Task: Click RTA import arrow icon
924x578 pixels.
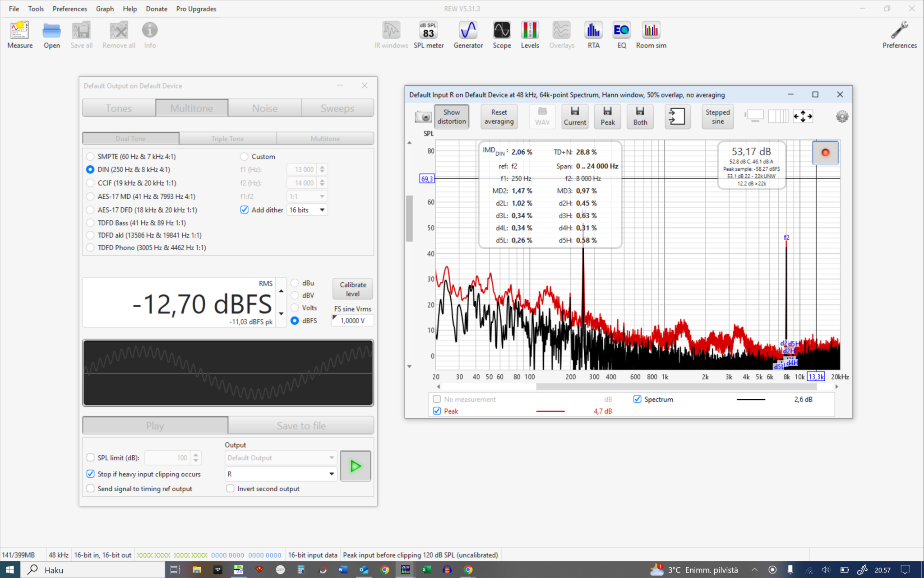Action: 677,117
